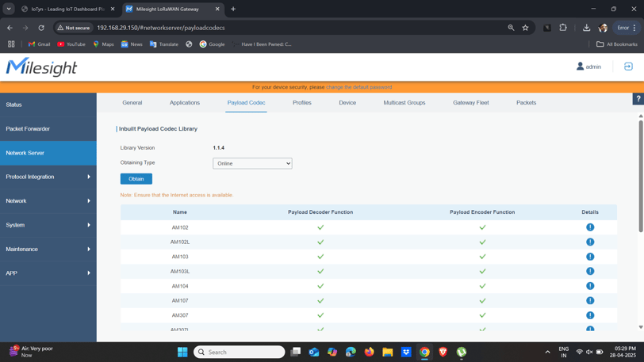644x362 pixels.
Task: Expand Protocol Integration sidebar menu
Action: 48,177
